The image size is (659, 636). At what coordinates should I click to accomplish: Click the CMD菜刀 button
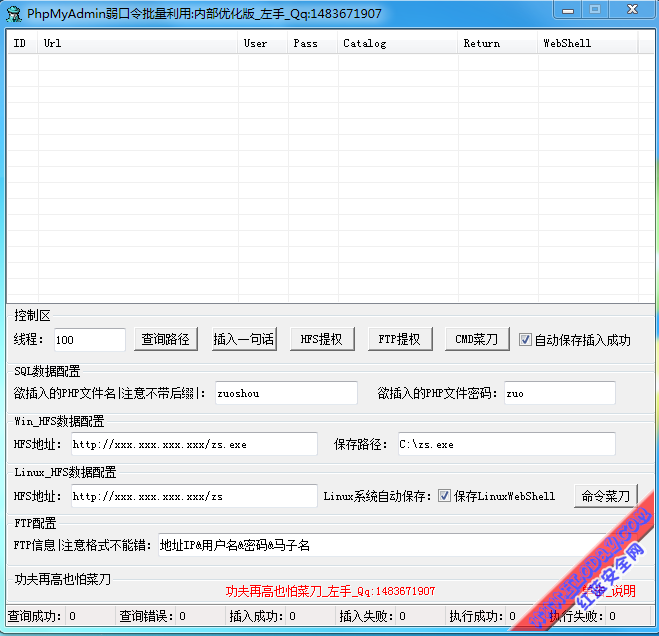(x=477, y=339)
